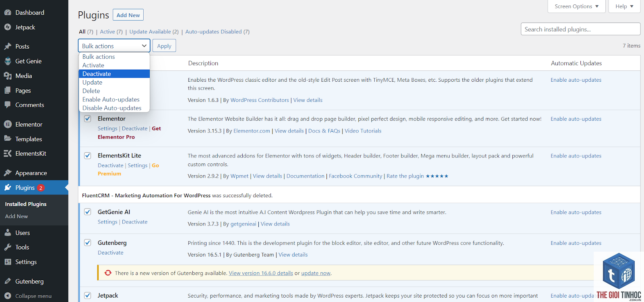This screenshot has height=302, width=644.
Task: Click the Appearance brush icon
Action: (x=8, y=173)
